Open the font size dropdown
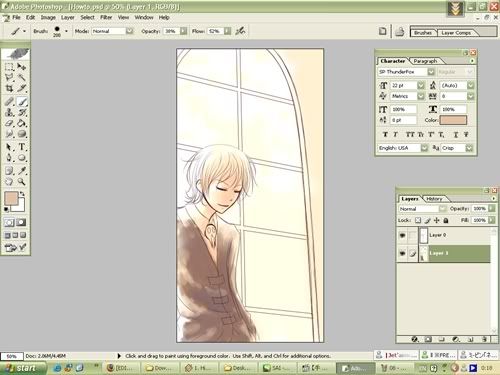Viewport: 500px width, 375px height. point(421,85)
